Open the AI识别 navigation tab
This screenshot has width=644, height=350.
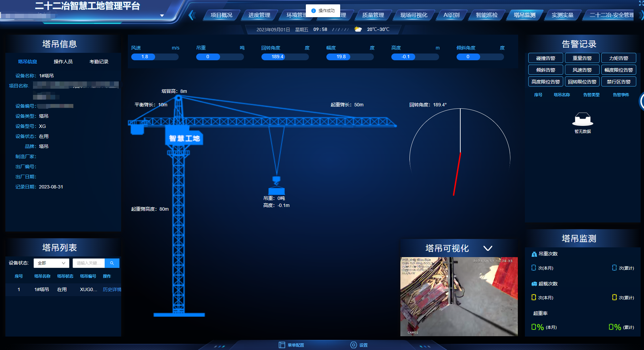pyautogui.click(x=451, y=15)
